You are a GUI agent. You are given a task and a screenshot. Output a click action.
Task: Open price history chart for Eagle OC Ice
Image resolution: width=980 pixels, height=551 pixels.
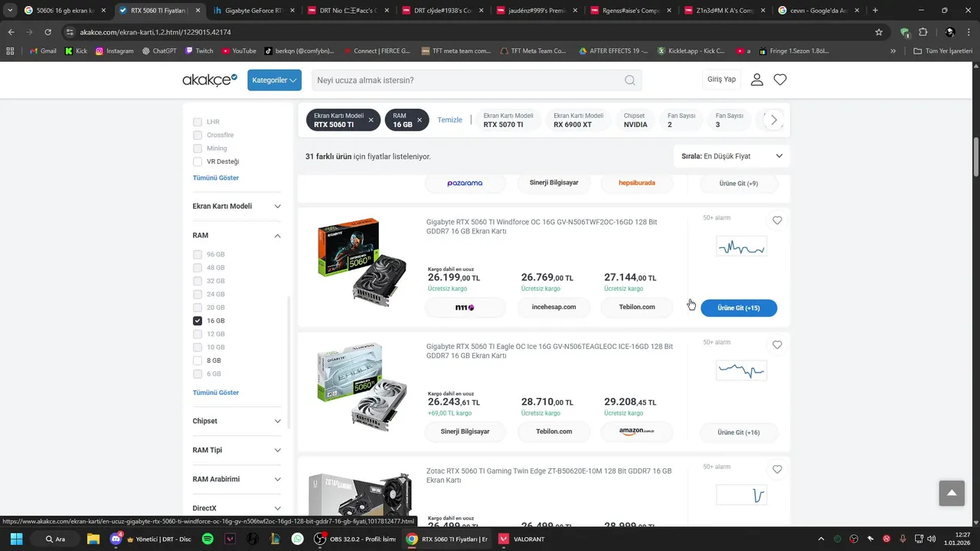(741, 370)
